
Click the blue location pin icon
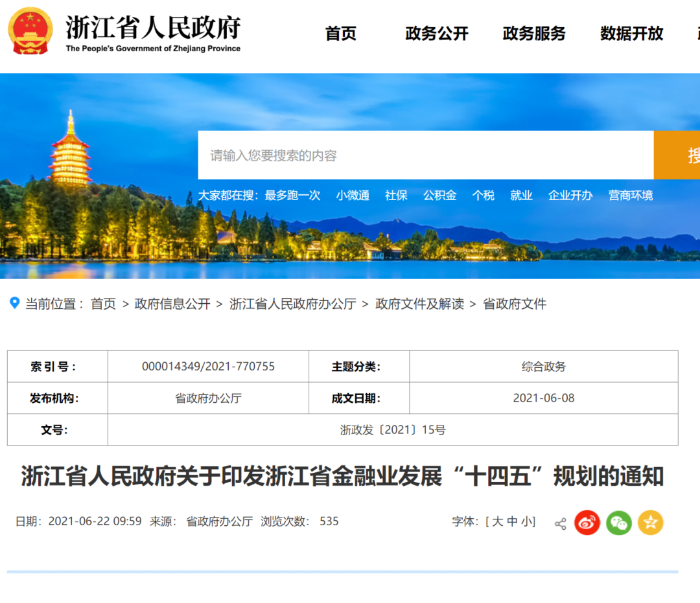coord(14,303)
